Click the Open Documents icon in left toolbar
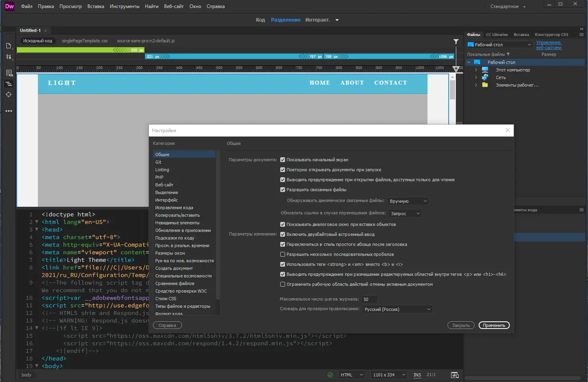 (9, 45)
